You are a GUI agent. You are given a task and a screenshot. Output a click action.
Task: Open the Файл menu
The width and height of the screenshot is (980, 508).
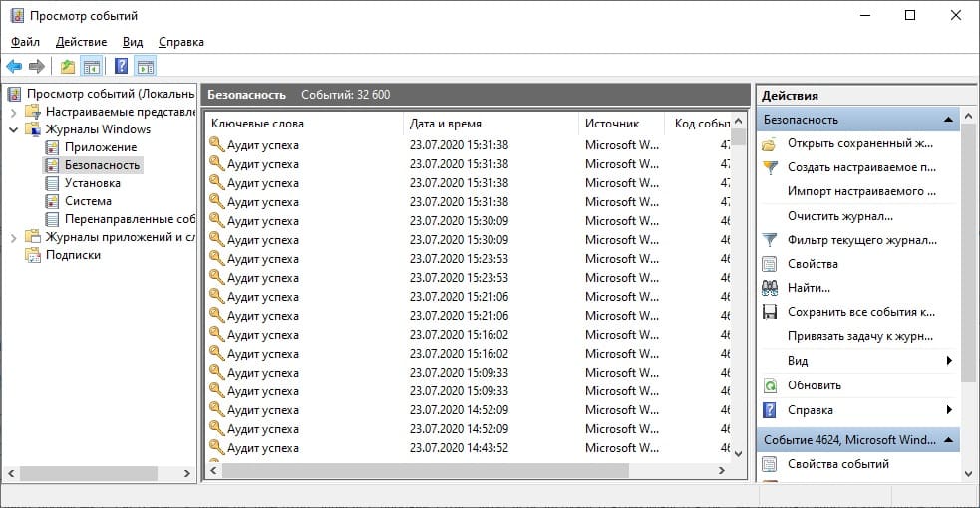click(25, 42)
